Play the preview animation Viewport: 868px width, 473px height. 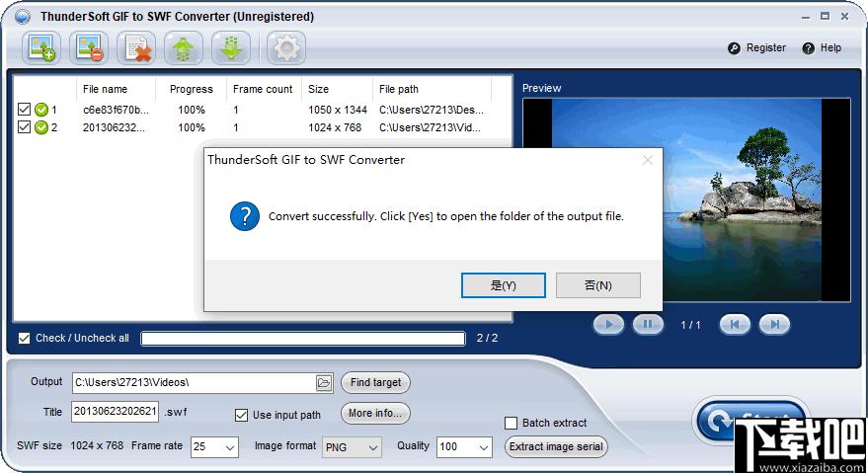tap(608, 325)
